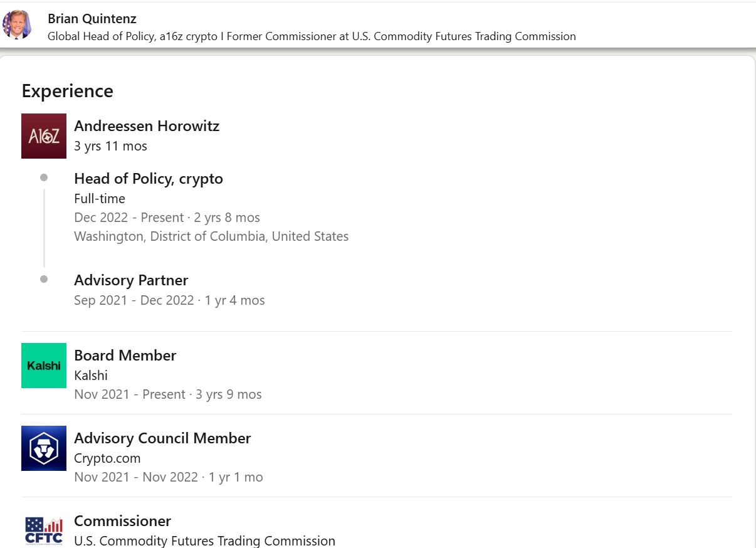Open Andreessen Horowitz company title
The width and height of the screenshot is (756, 548).
147,126
